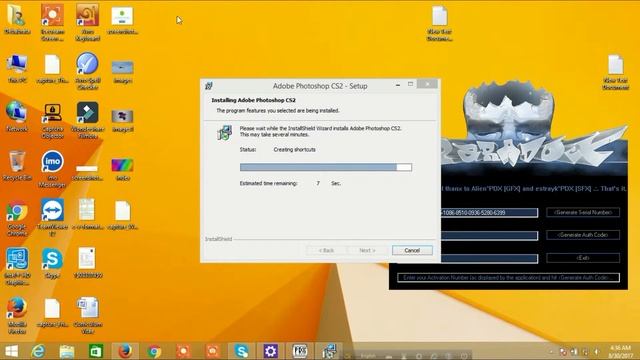Open This PC desktop icon

tap(17, 69)
